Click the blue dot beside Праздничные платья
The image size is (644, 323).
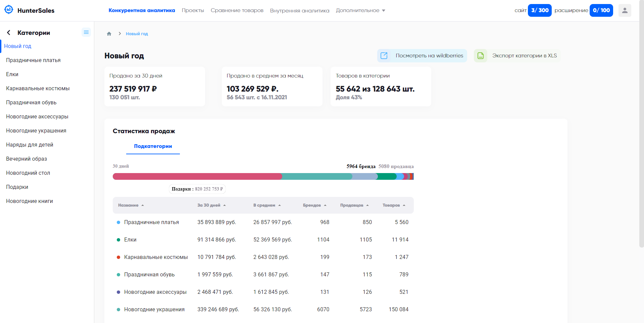coord(118,222)
